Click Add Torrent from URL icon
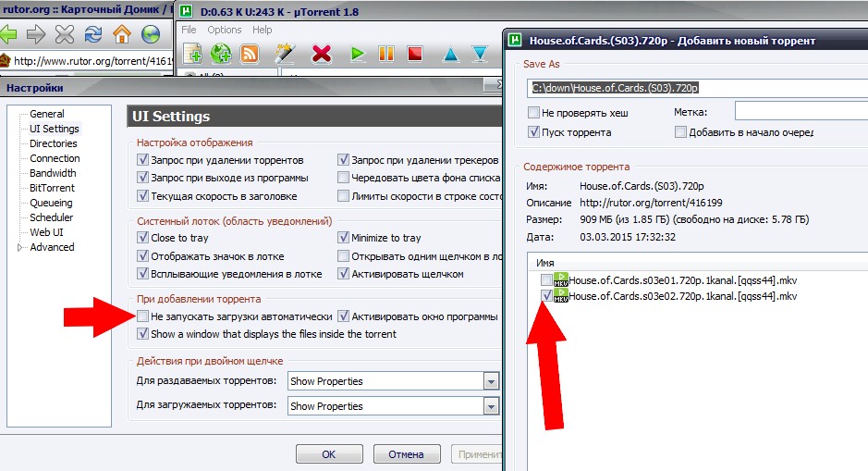 coord(220,54)
